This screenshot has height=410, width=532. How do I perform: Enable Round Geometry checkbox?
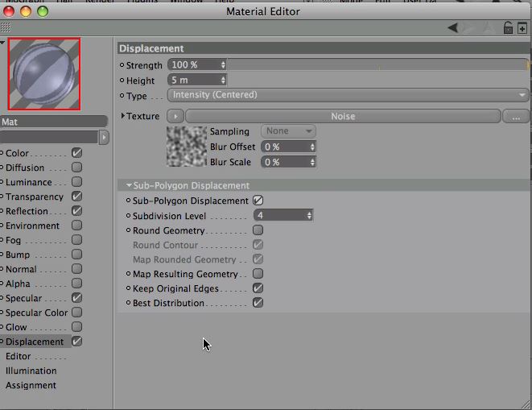tap(258, 230)
